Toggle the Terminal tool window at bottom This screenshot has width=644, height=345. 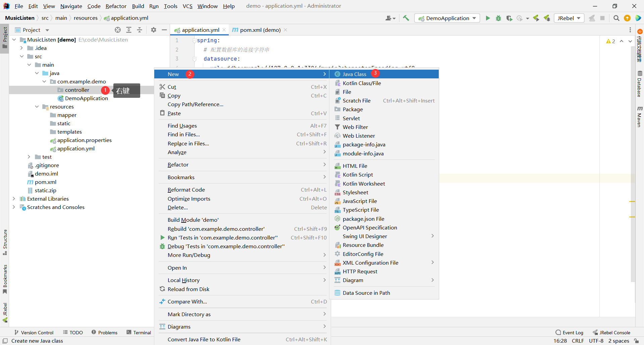[139, 333]
